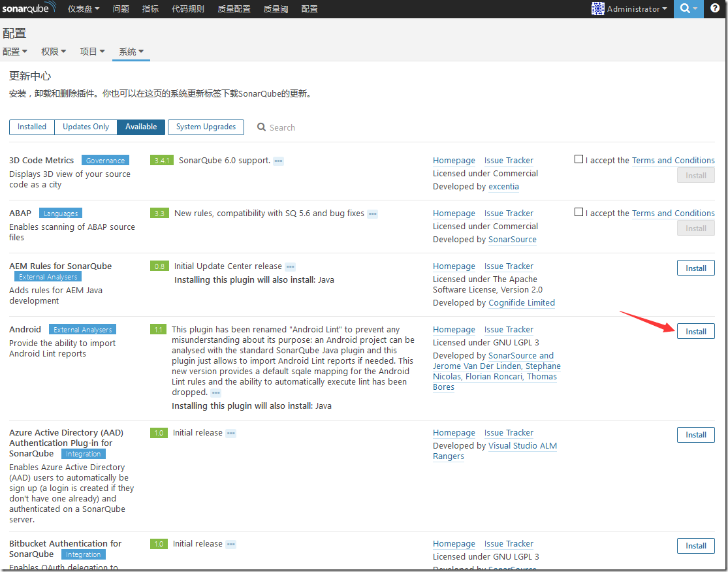Click the Languages category tag
This screenshot has height=572, width=728.
point(61,214)
